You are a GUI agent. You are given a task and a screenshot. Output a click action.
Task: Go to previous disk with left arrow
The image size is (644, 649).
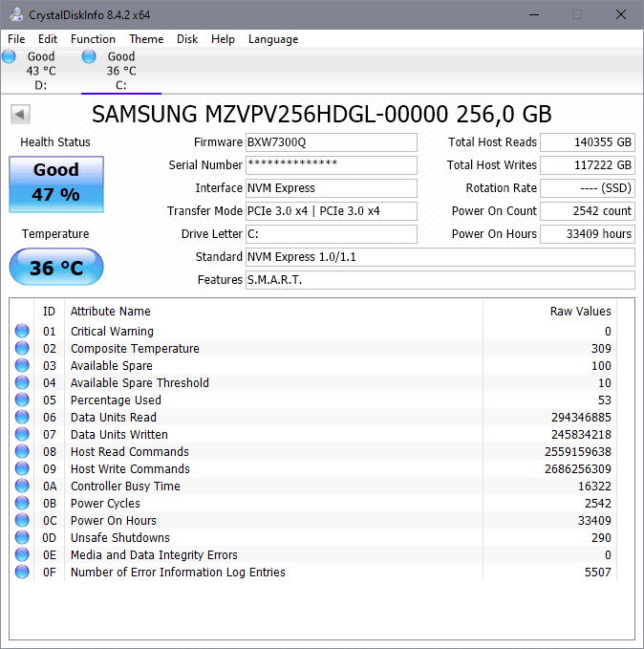point(20,114)
